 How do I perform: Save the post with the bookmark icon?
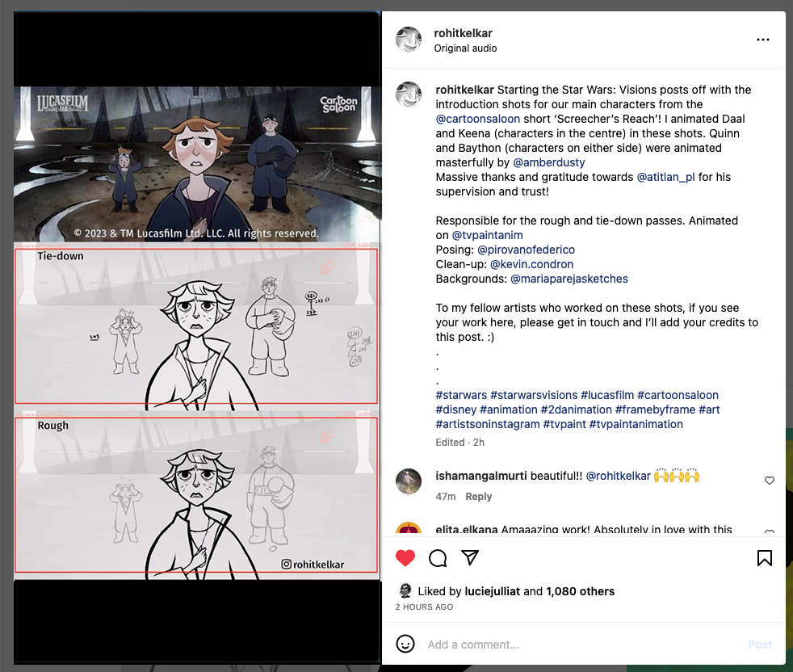pos(764,557)
